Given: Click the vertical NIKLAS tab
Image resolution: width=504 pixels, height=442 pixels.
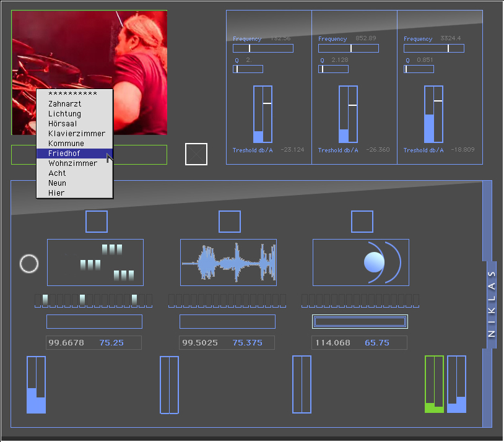Looking at the screenshot, I should (x=492, y=305).
